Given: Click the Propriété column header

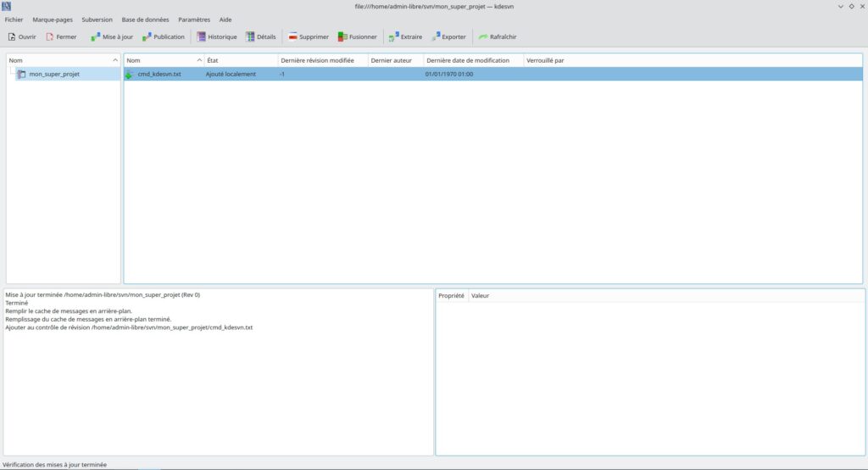Looking at the screenshot, I should (x=452, y=295).
